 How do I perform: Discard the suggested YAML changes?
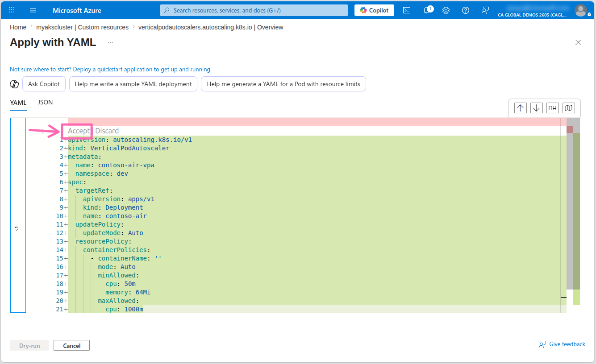click(107, 131)
